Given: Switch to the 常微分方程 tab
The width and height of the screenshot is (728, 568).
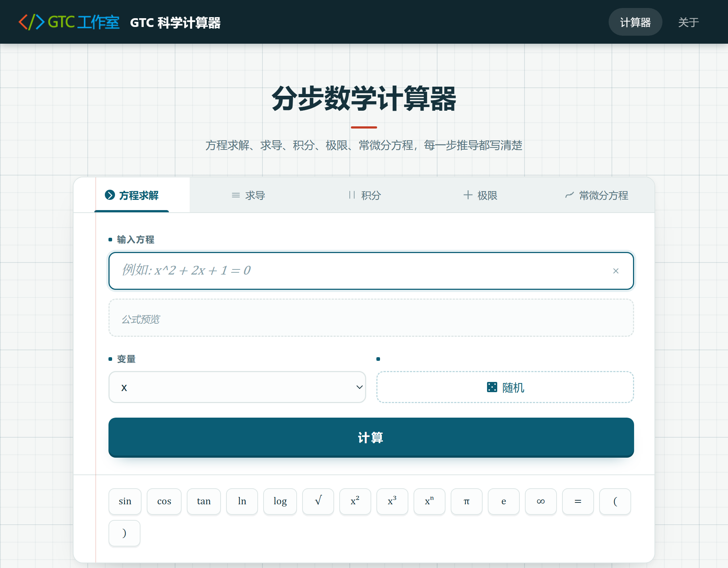Looking at the screenshot, I should point(597,195).
